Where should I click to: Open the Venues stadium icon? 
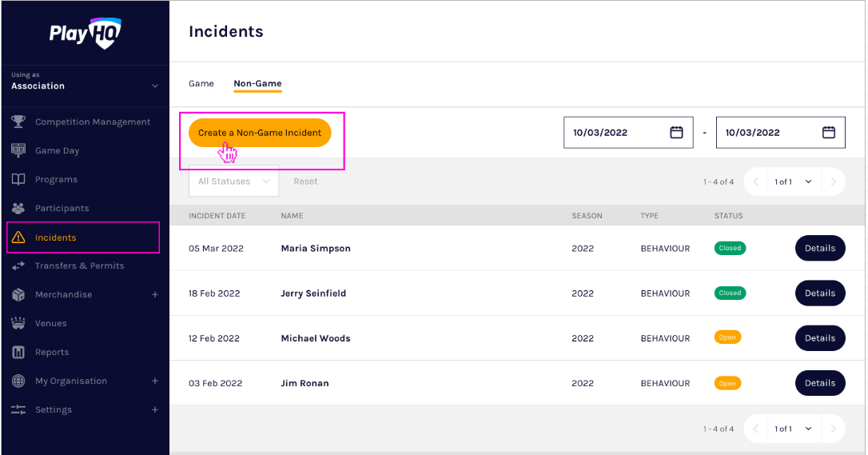click(18, 323)
